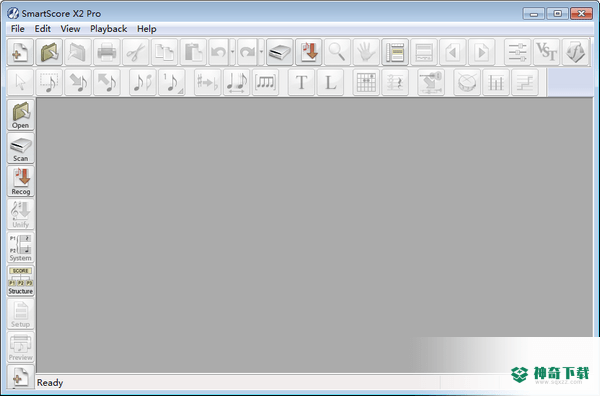Click the voice number note tool
Screen dimensions: 600x396
pyautogui.click(x=171, y=82)
